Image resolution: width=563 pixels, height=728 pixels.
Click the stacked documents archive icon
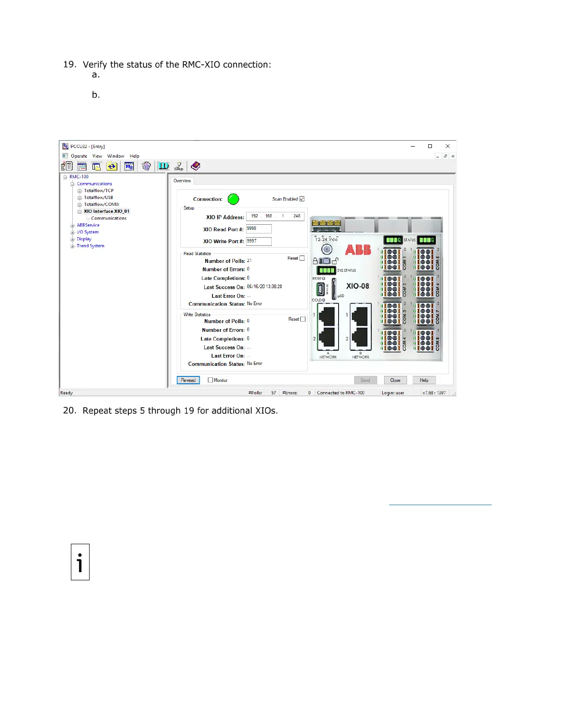point(146,166)
